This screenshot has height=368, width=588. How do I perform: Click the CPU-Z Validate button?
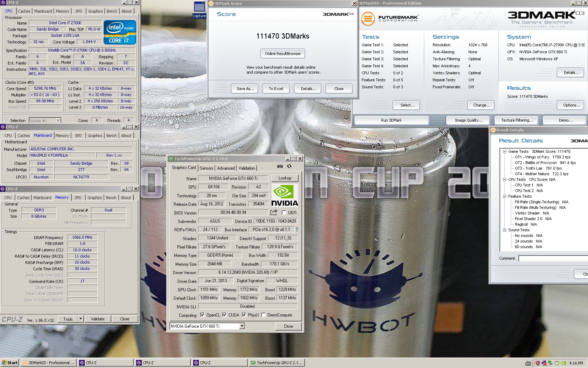pyautogui.click(x=98, y=319)
